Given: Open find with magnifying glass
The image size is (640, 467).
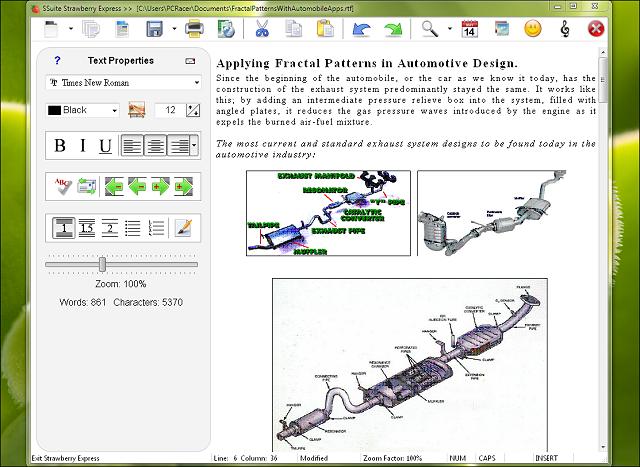Looking at the screenshot, I should [x=429, y=29].
